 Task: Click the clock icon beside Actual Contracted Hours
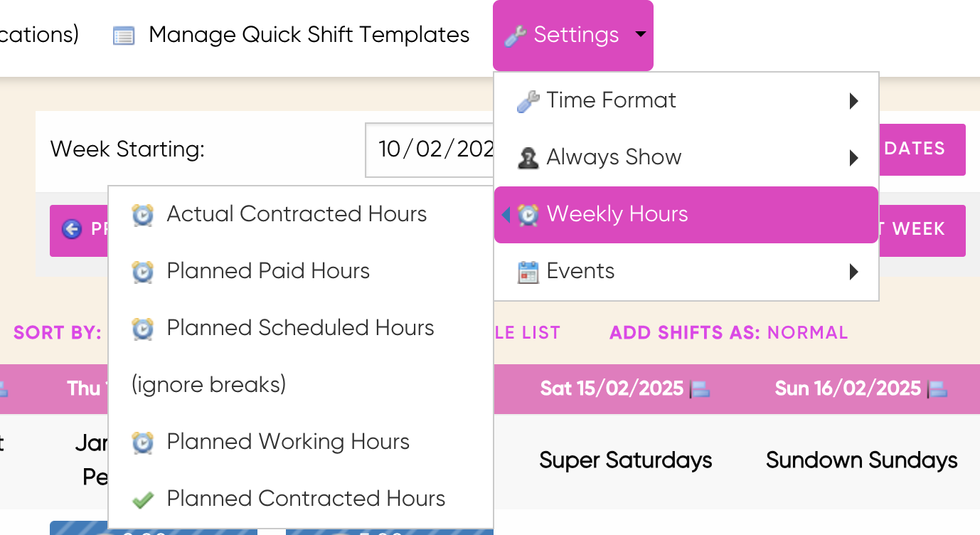143,215
